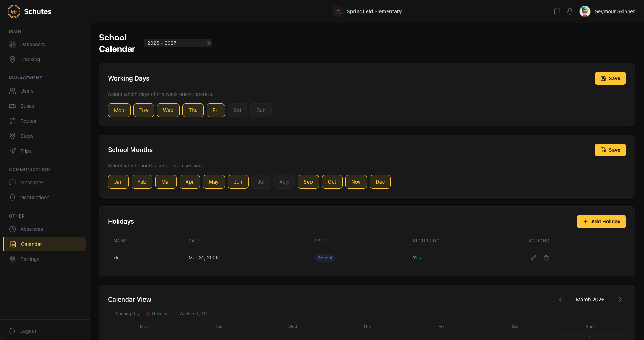Go to previous month in Calendar View

click(x=560, y=300)
